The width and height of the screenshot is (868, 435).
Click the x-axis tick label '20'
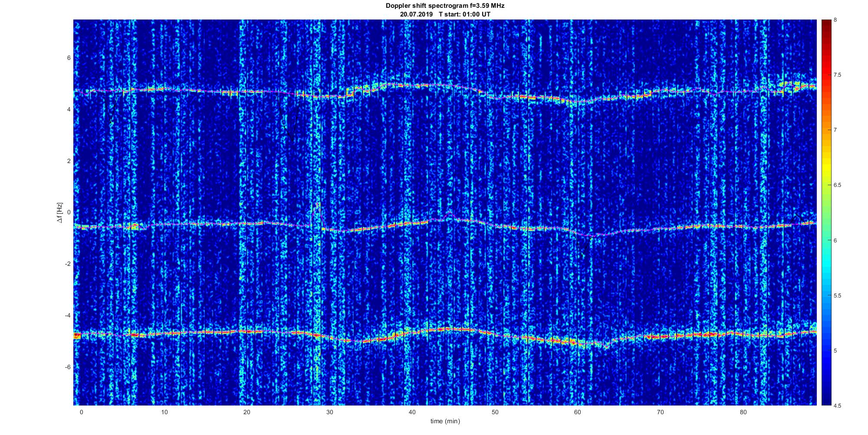(247, 412)
